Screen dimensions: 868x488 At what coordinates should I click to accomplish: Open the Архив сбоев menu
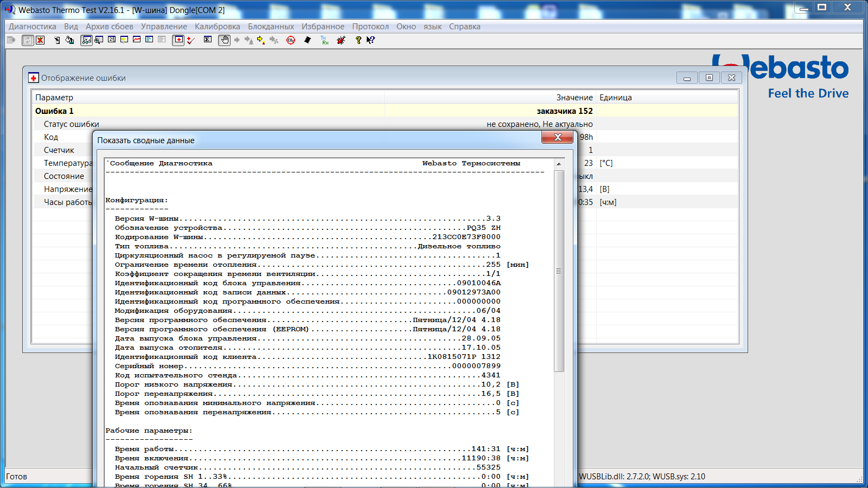[110, 27]
